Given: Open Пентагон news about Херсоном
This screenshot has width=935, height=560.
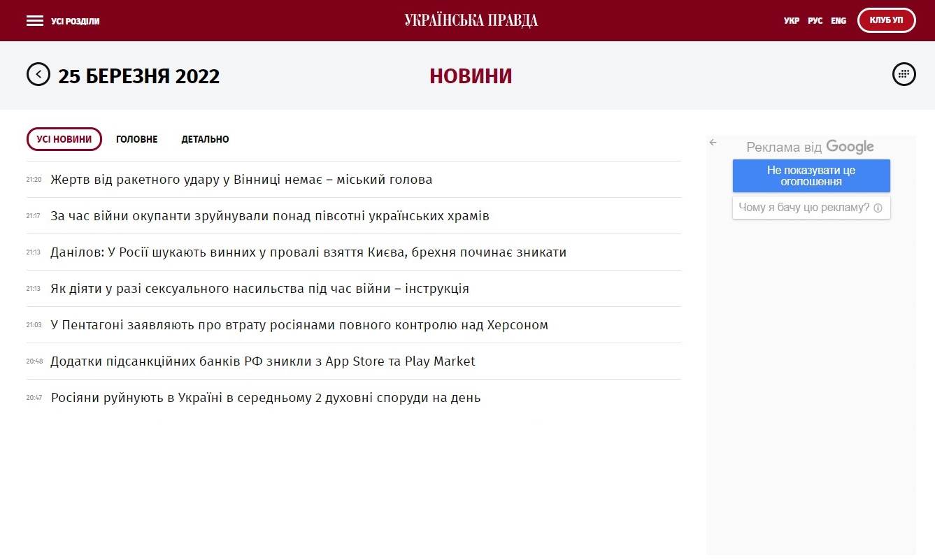Looking at the screenshot, I should tap(299, 325).
